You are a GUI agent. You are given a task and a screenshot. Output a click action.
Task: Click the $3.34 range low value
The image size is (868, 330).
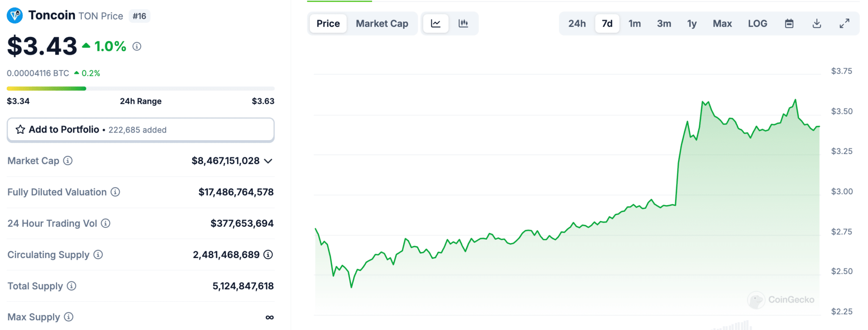coord(18,101)
